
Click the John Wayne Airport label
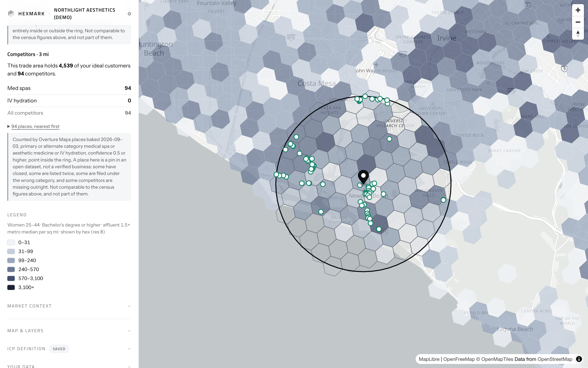click(x=376, y=71)
